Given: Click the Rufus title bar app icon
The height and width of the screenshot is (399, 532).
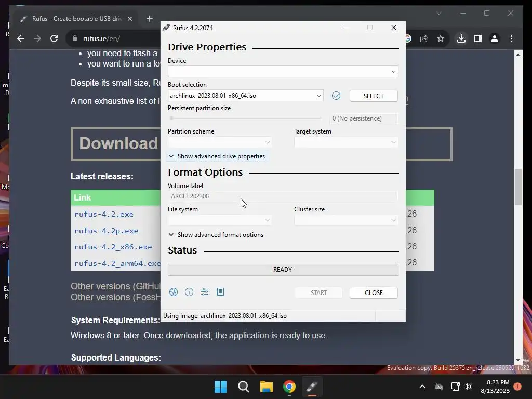Looking at the screenshot, I should (x=166, y=28).
